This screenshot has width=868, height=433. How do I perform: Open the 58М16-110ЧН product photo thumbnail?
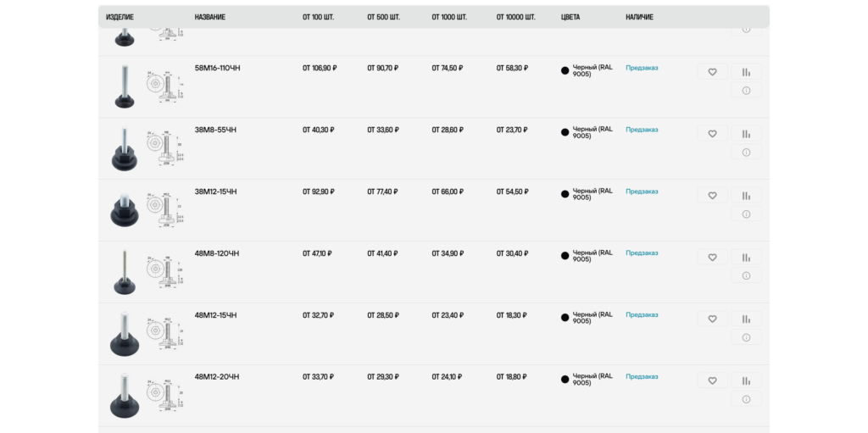coord(125,86)
